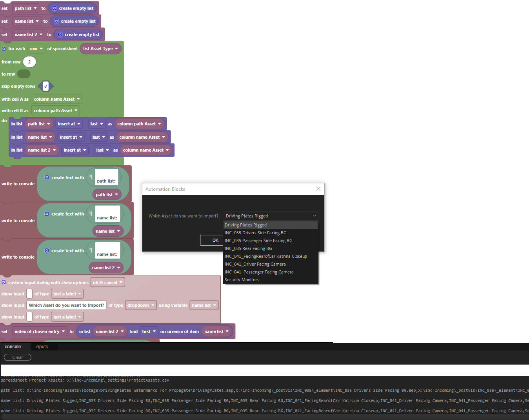Image resolution: width=529 pixels, height=420 pixels.
Task: Select Security Monitors from the asset list
Action: coord(242,279)
